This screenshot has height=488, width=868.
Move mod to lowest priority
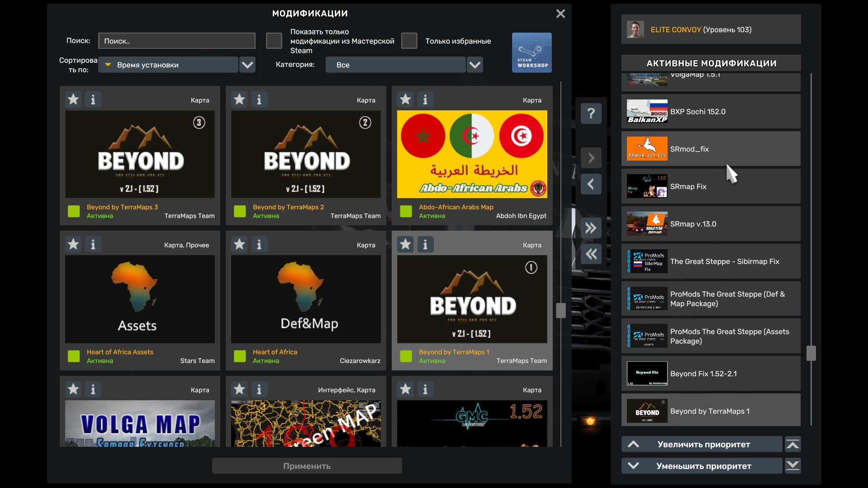pyautogui.click(x=792, y=466)
